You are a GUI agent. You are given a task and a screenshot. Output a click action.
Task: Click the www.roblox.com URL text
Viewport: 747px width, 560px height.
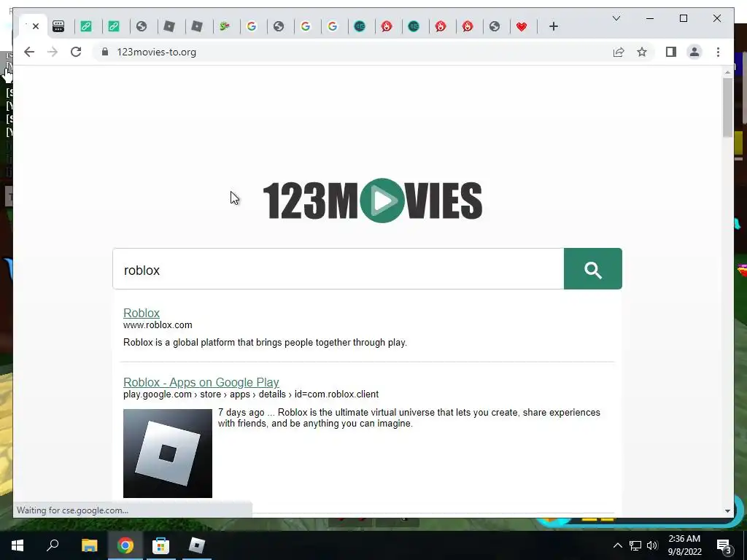coord(158,325)
